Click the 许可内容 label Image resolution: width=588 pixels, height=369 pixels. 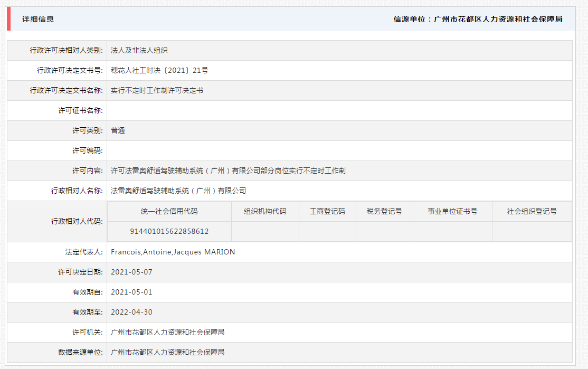point(88,171)
